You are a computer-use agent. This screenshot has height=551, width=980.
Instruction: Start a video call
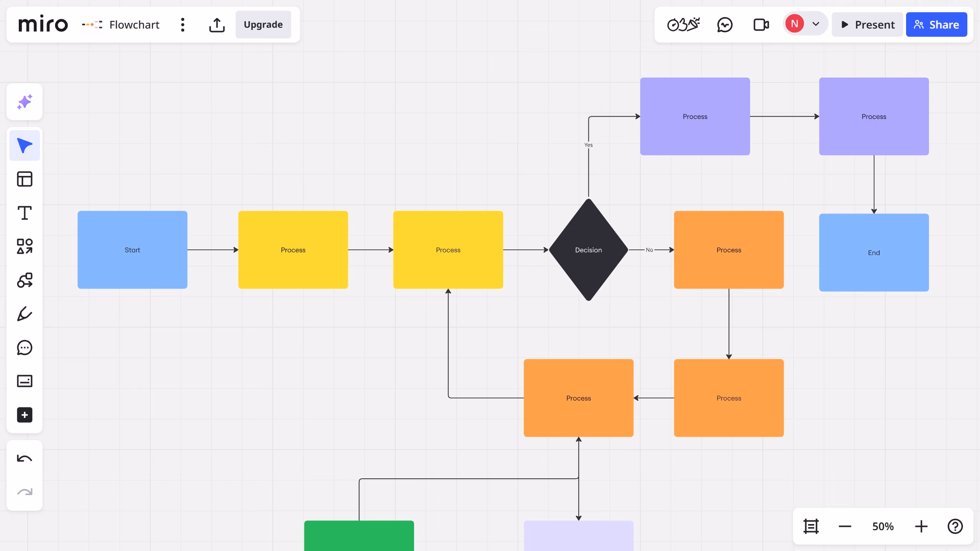coord(761,24)
